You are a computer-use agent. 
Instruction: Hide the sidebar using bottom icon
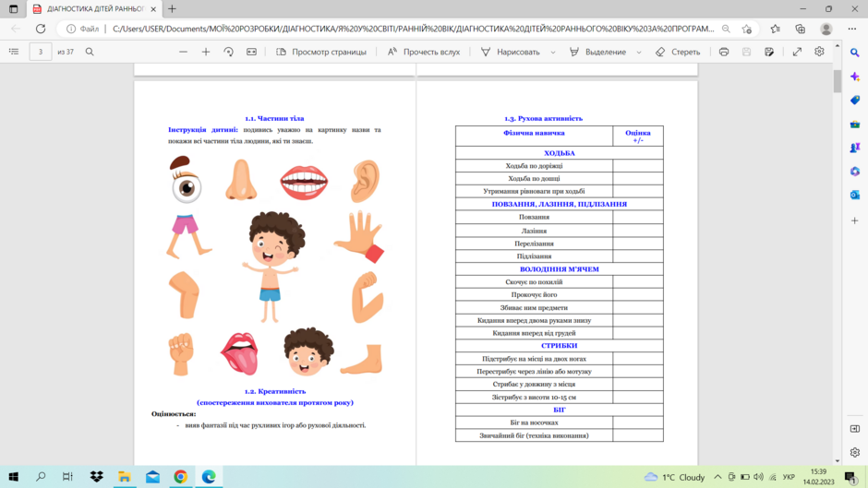(855, 429)
